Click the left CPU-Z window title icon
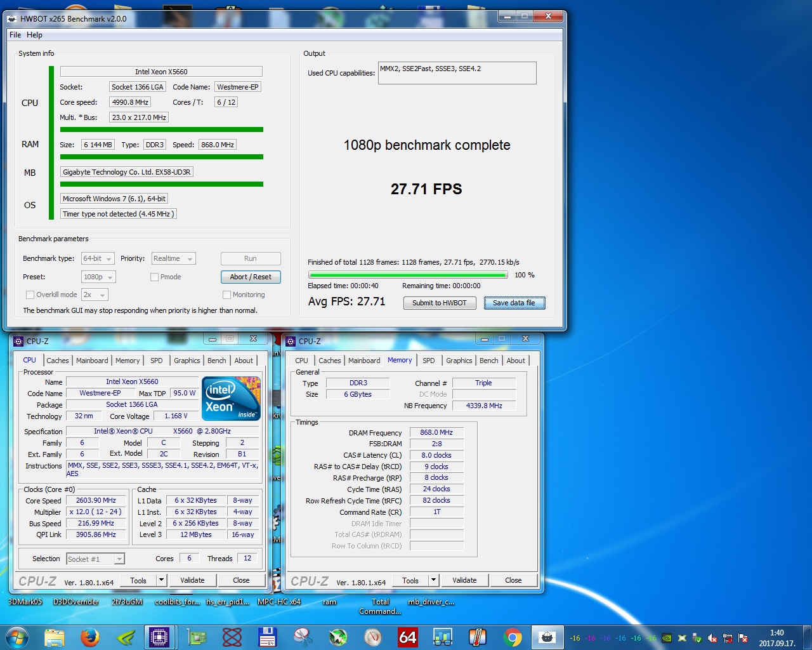The image size is (812, 650). pos(18,341)
